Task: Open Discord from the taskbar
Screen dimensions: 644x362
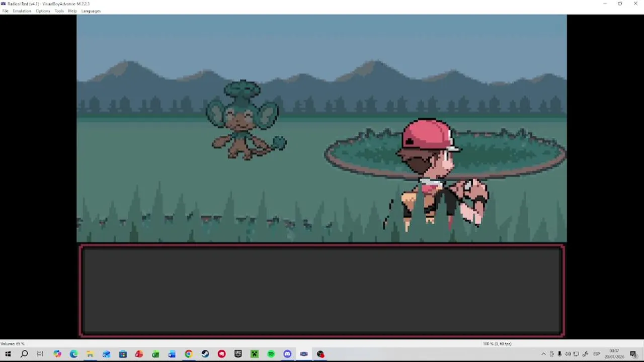Action: (x=287, y=354)
